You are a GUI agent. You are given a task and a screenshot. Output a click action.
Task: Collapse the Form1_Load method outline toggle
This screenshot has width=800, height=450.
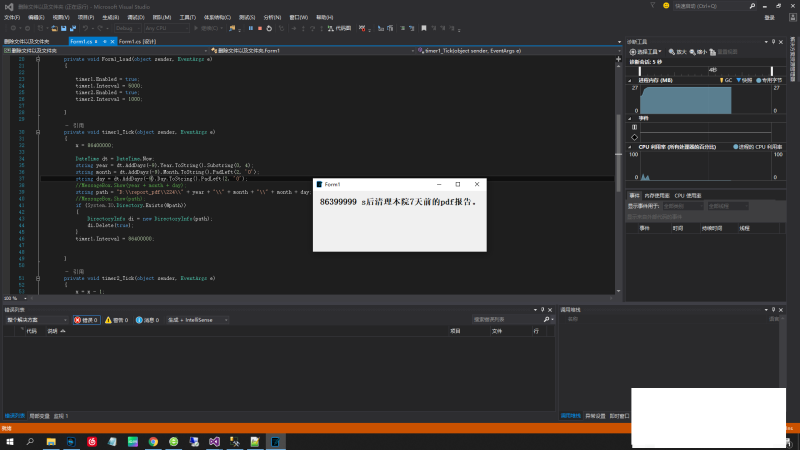pyautogui.click(x=38, y=59)
